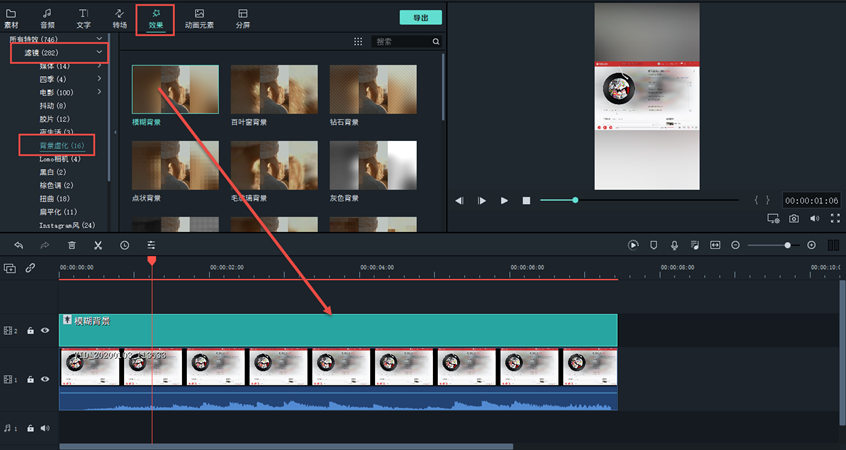Mute audio track 1 speaker icon
The width and height of the screenshot is (846, 450).
[x=45, y=428]
